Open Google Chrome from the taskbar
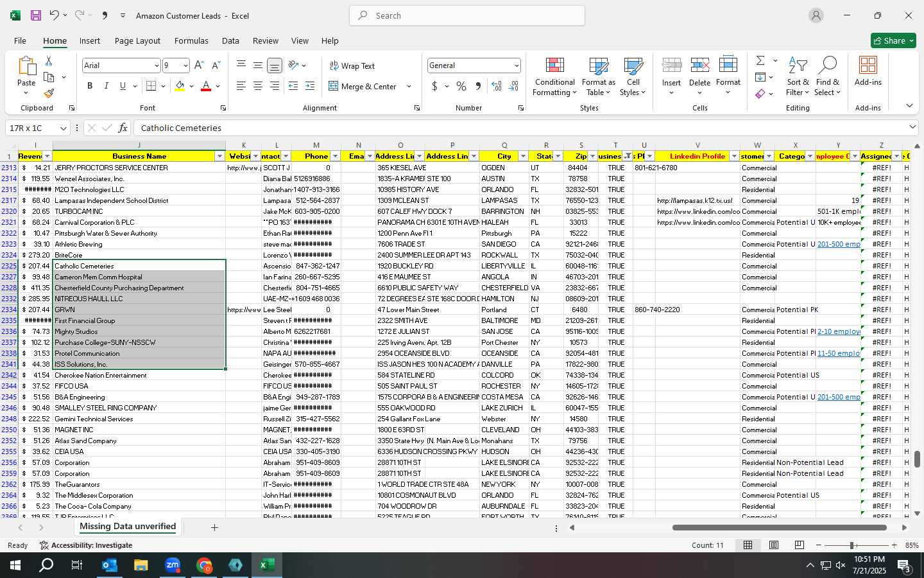 [204, 565]
